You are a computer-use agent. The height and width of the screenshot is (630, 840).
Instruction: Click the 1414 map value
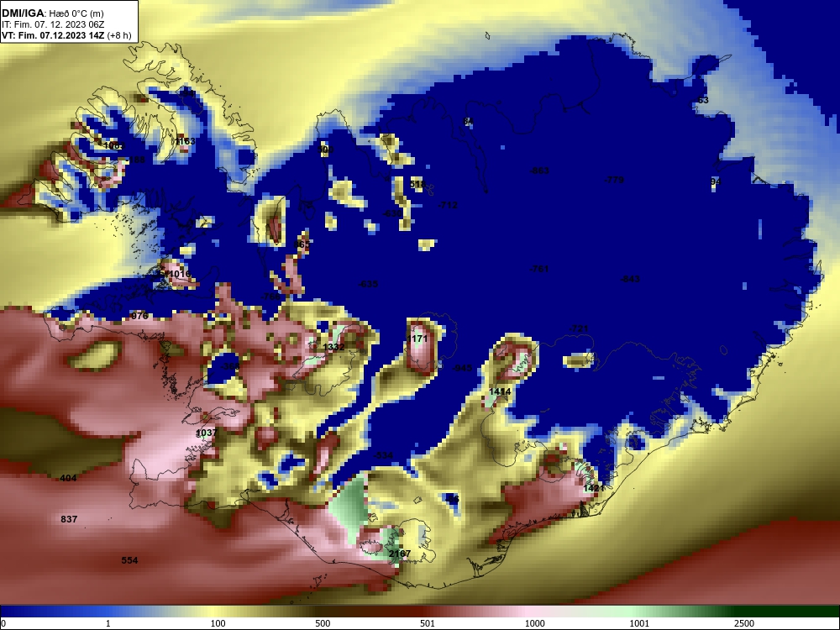pos(500,391)
